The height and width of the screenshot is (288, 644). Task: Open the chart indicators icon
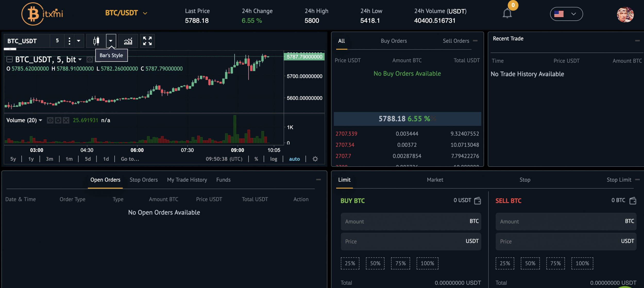pyautogui.click(x=128, y=41)
